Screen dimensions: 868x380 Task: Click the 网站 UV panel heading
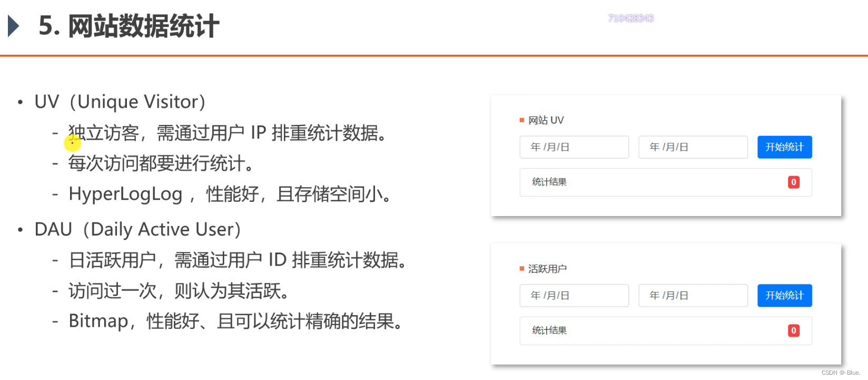point(546,120)
